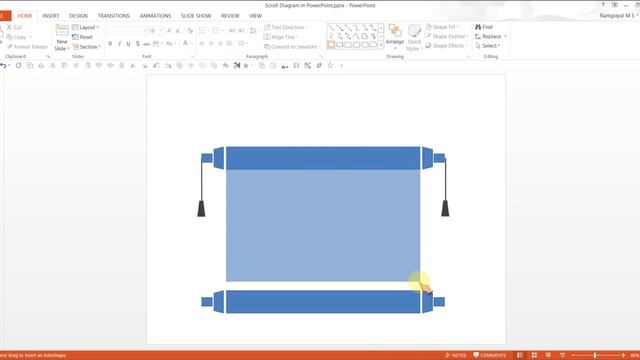Click Reset slide button
This screenshot has height=360, width=640.
[82, 37]
